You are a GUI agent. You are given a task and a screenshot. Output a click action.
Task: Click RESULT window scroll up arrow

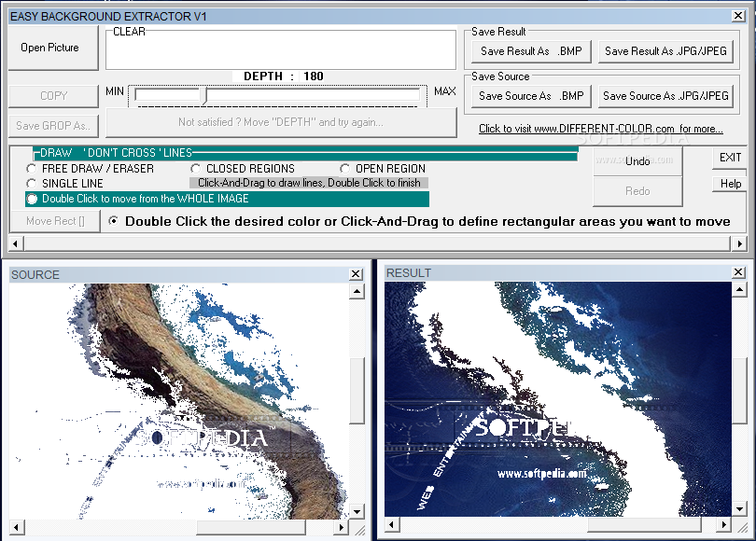click(739, 289)
